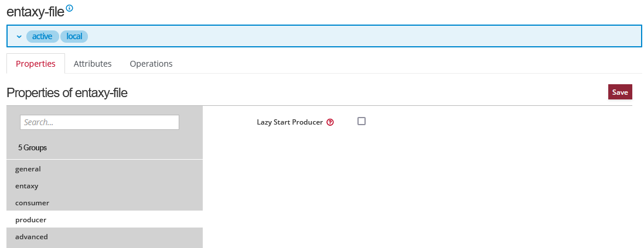Open the Lazy Start Producer help icon

[x=330, y=122]
